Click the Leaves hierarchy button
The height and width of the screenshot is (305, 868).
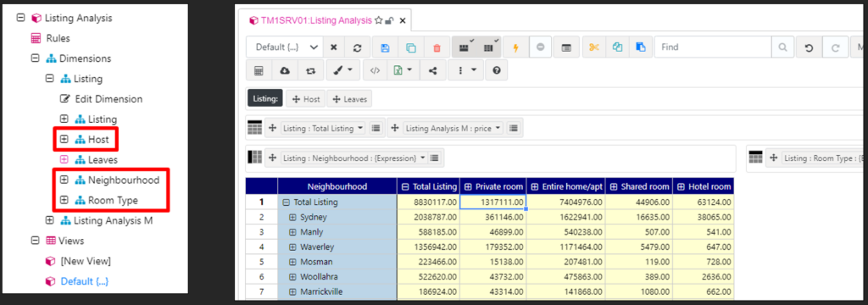[x=349, y=99]
